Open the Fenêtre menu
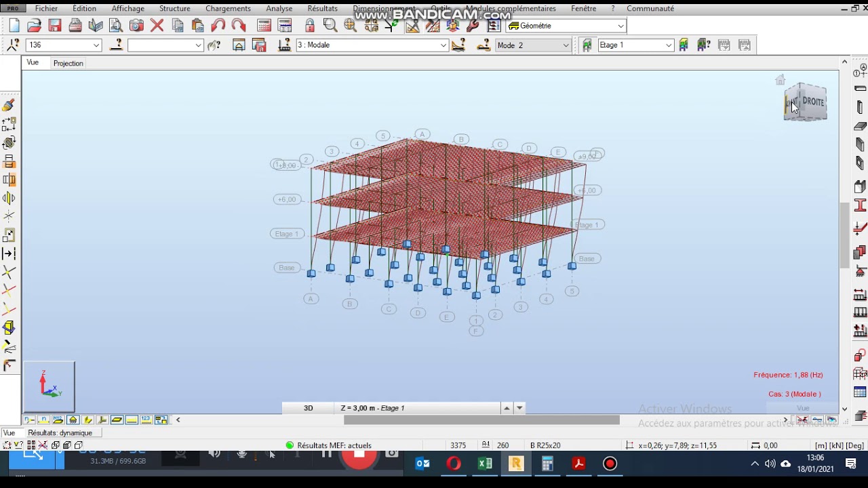This screenshot has height=488, width=868. 584,9
